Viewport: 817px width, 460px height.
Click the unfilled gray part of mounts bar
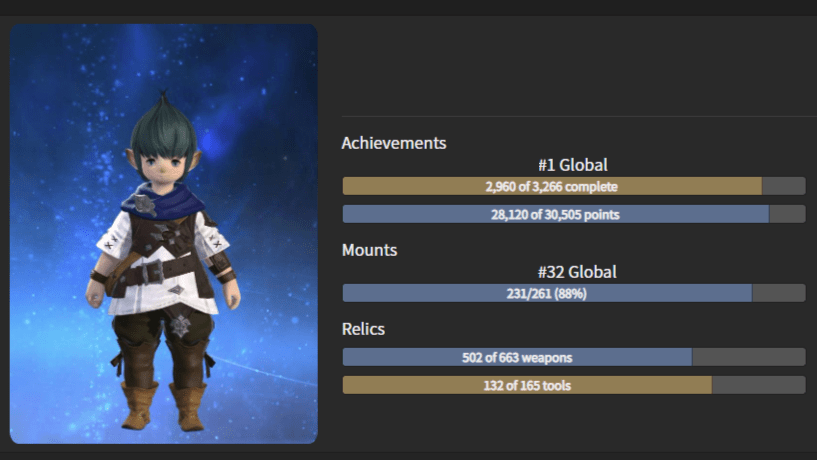click(779, 293)
